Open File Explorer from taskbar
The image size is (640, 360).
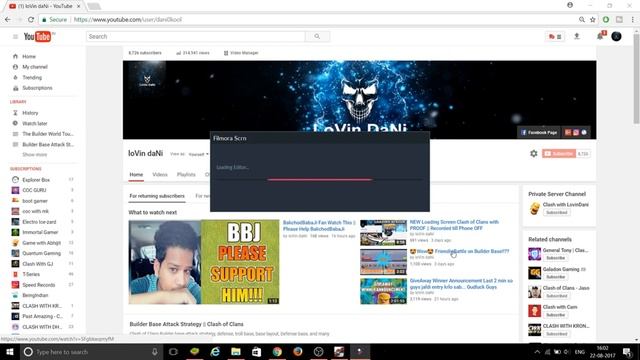(236, 351)
